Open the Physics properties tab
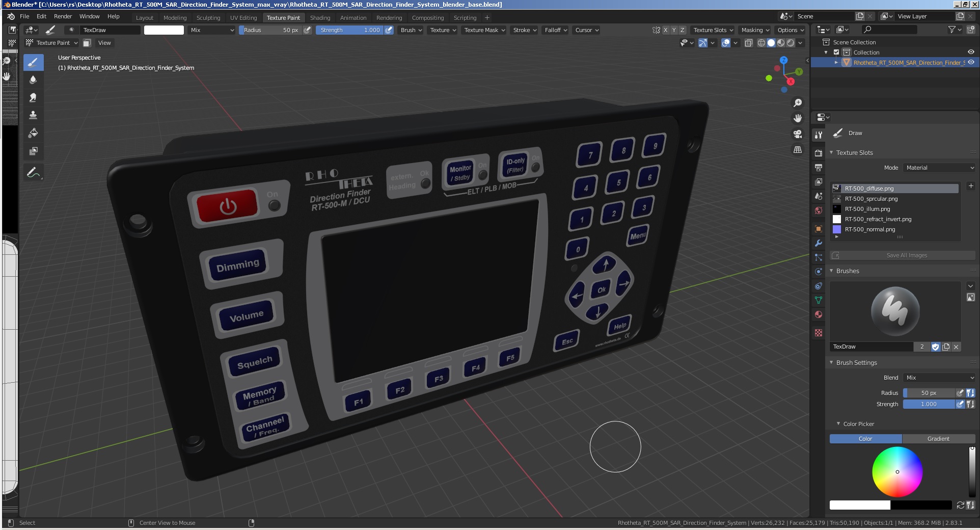The height and width of the screenshot is (530, 980). 819,272
